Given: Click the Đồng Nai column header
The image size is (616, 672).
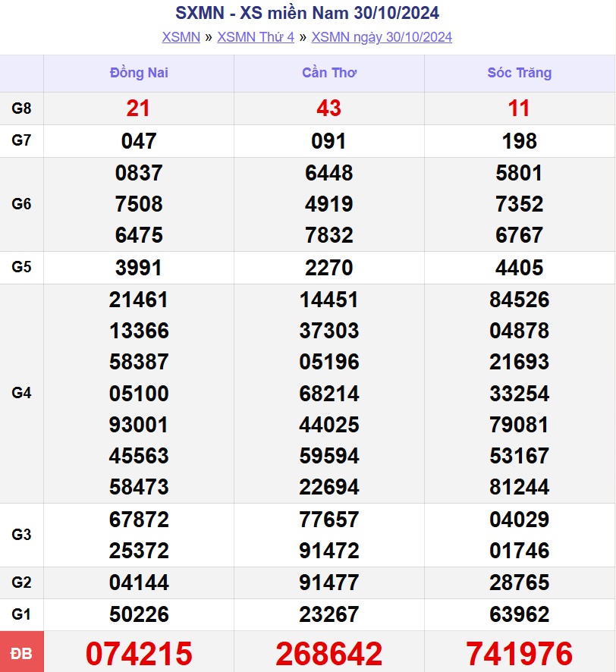Looking at the screenshot, I should coord(139,73).
